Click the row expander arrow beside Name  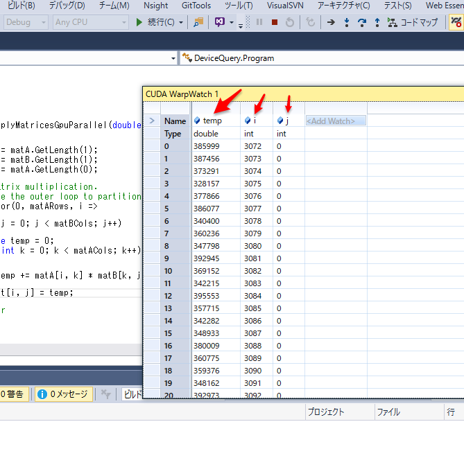(152, 121)
